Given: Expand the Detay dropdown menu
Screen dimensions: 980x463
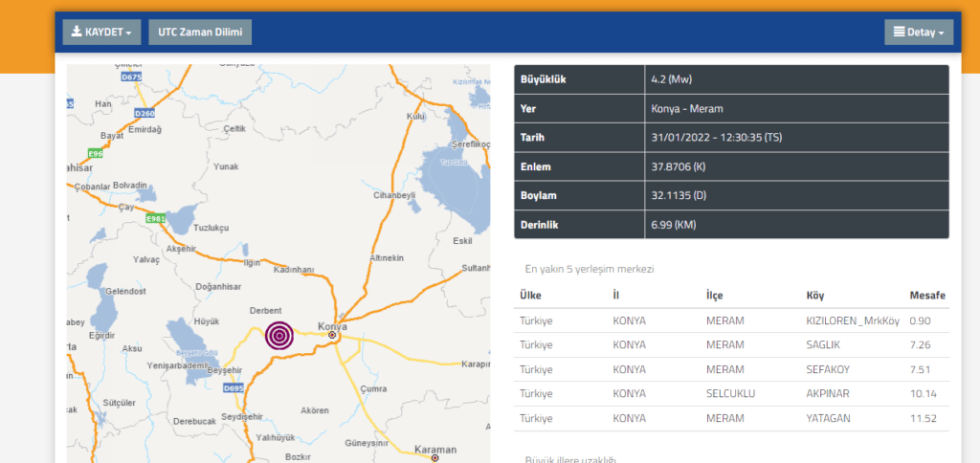Looking at the screenshot, I should (918, 32).
